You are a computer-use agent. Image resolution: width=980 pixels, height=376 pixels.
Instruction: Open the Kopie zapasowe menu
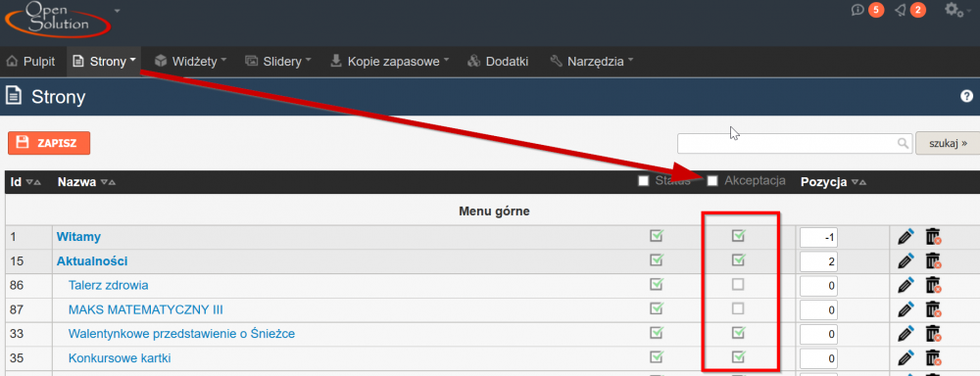coord(389,62)
